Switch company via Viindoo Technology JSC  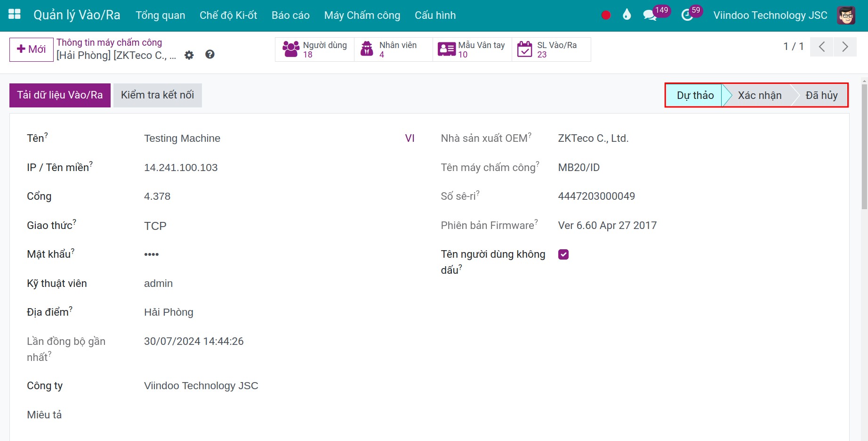(770, 15)
